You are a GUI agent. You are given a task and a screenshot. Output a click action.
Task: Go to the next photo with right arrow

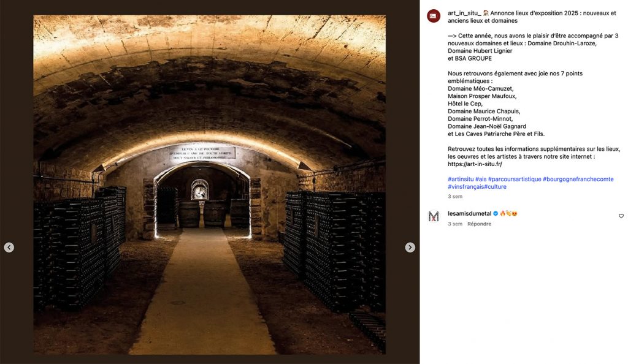tap(410, 248)
